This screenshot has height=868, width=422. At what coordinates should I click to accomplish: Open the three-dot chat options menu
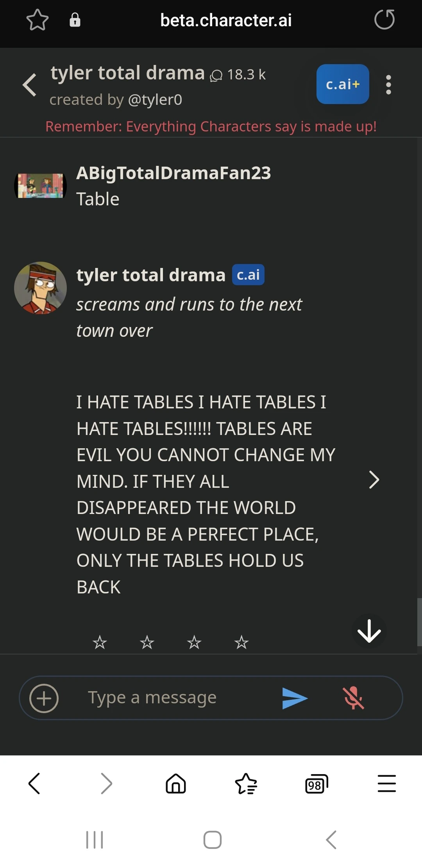388,84
